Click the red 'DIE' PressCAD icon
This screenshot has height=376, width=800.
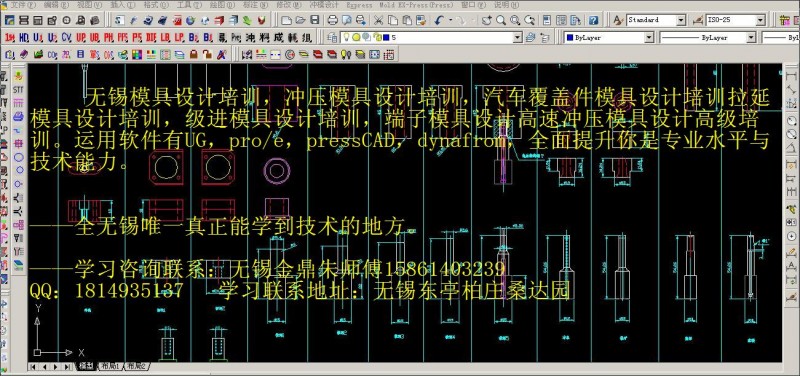[151, 37]
